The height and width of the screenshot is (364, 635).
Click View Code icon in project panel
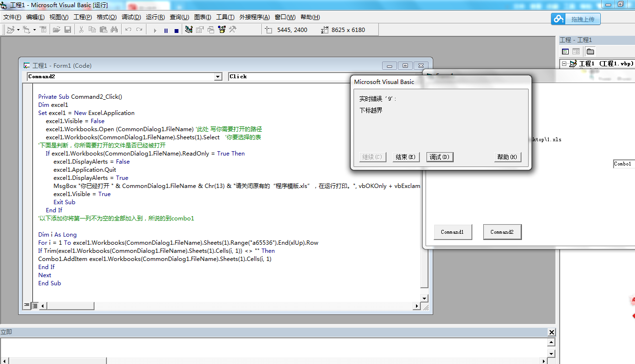click(x=565, y=52)
